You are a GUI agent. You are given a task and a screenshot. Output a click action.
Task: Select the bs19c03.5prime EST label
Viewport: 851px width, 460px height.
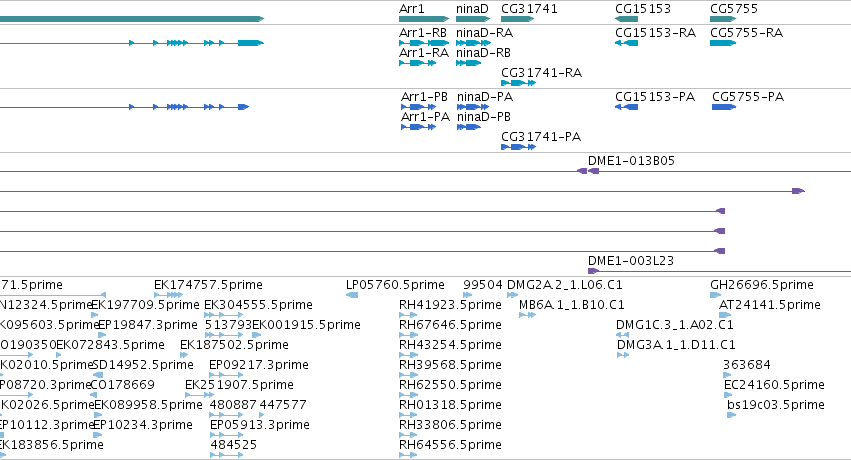(776, 405)
